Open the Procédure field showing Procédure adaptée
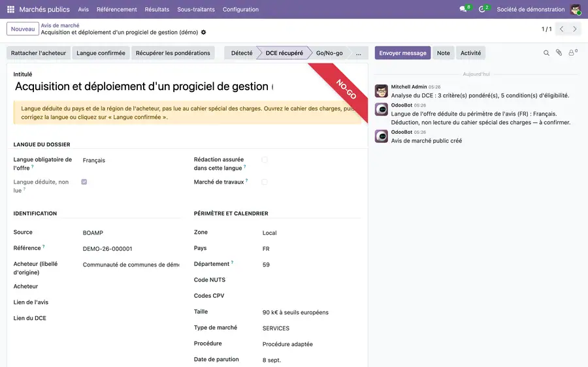588x367 pixels. point(311,344)
